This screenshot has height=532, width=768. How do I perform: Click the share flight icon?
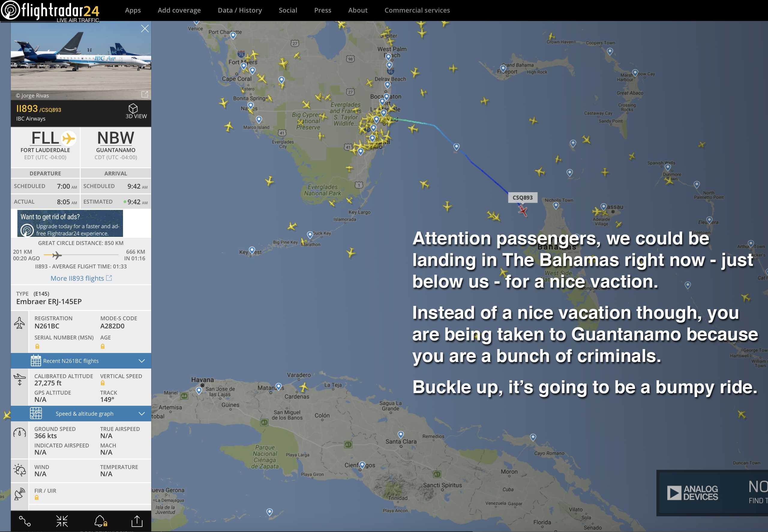pos(137,521)
